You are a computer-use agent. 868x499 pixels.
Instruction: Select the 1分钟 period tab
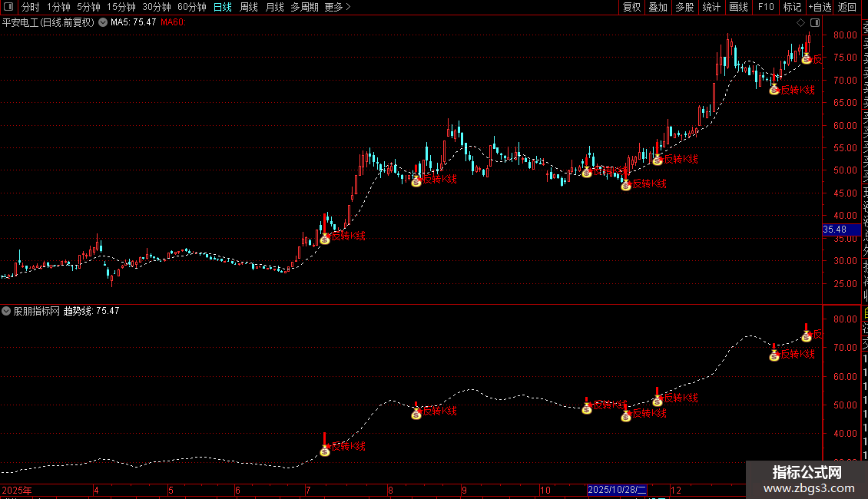[x=58, y=7]
